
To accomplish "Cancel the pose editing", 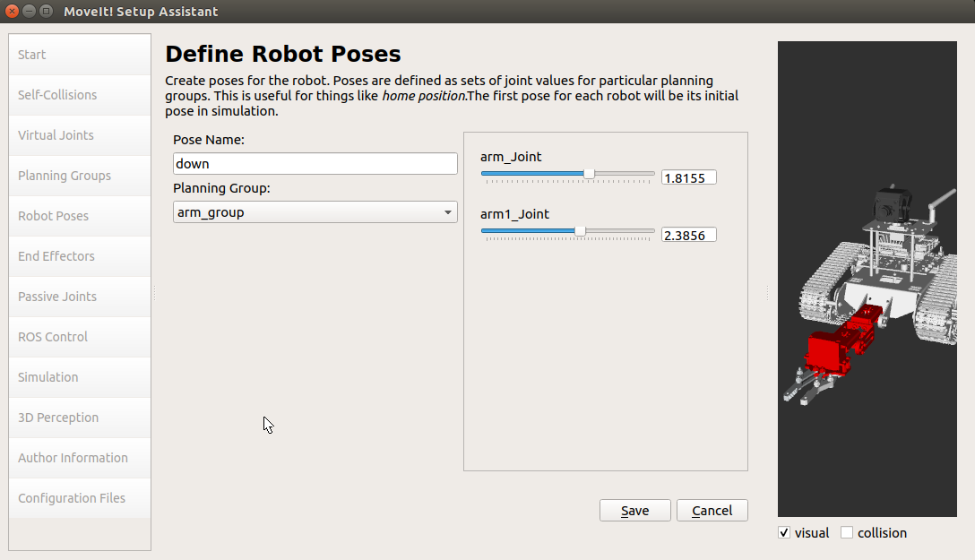I will 712,511.
